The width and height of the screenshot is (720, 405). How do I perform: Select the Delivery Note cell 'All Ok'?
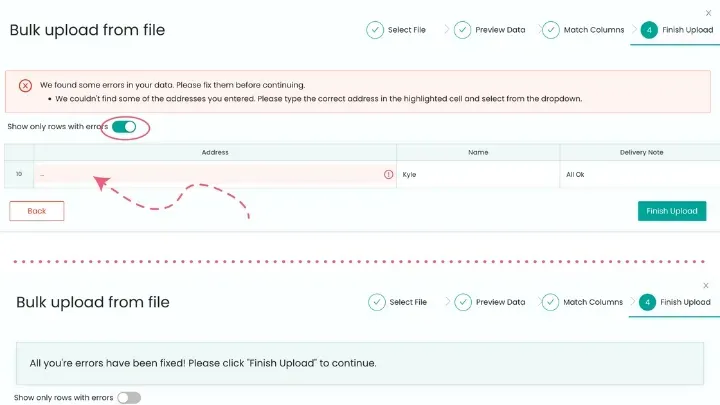(x=638, y=174)
